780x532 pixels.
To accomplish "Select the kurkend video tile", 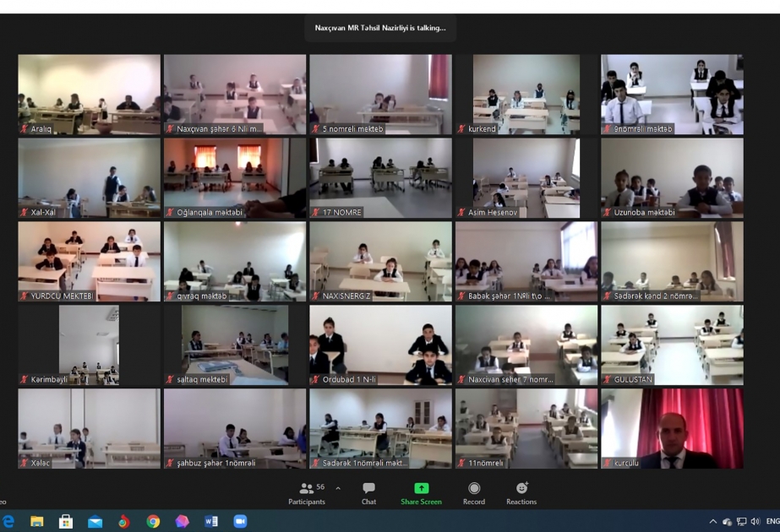I will point(526,95).
